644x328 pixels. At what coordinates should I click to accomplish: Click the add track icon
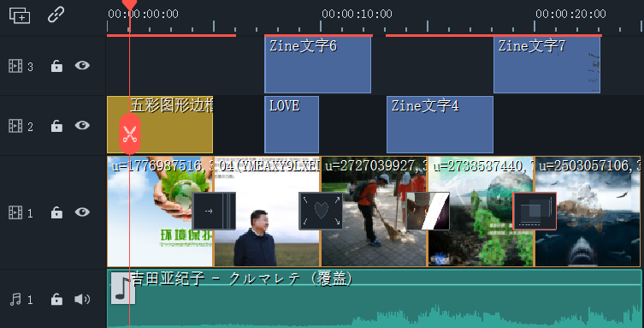(20, 15)
